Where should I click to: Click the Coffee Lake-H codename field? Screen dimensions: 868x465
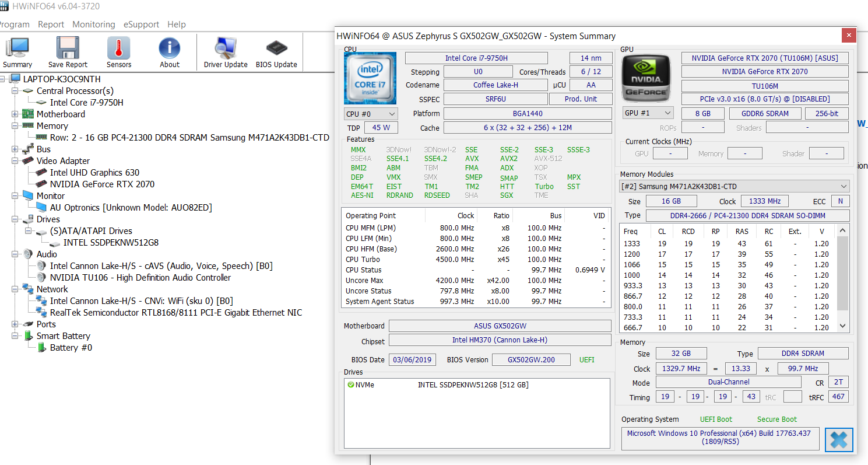pyautogui.click(x=496, y=85)
